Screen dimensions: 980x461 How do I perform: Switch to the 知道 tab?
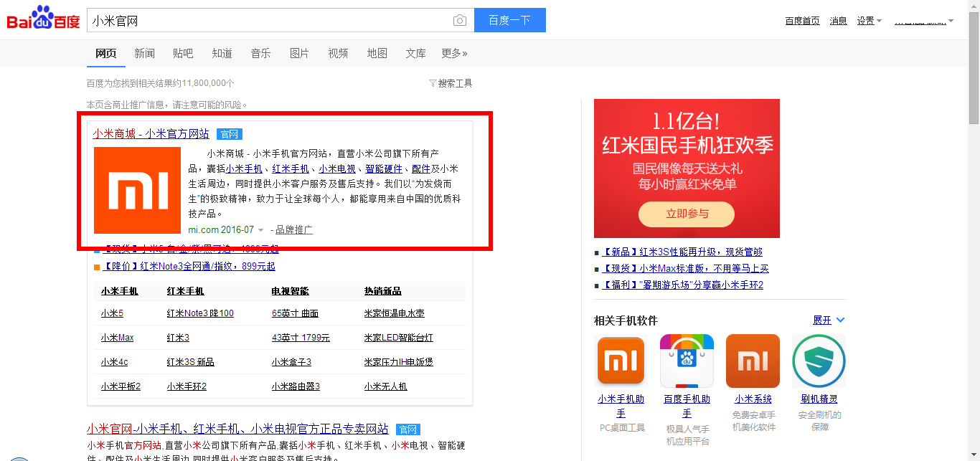click(222, 53)
